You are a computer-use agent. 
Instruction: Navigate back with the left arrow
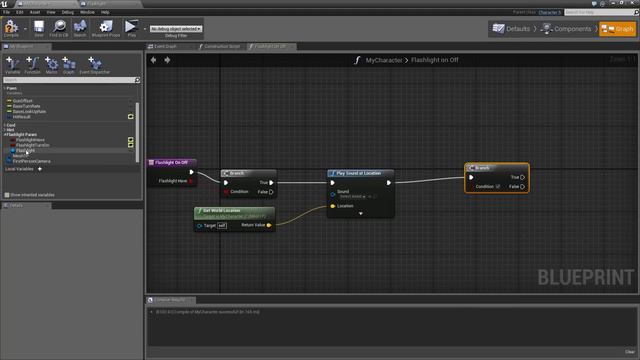pyautogui.click(x=153, y=60)
